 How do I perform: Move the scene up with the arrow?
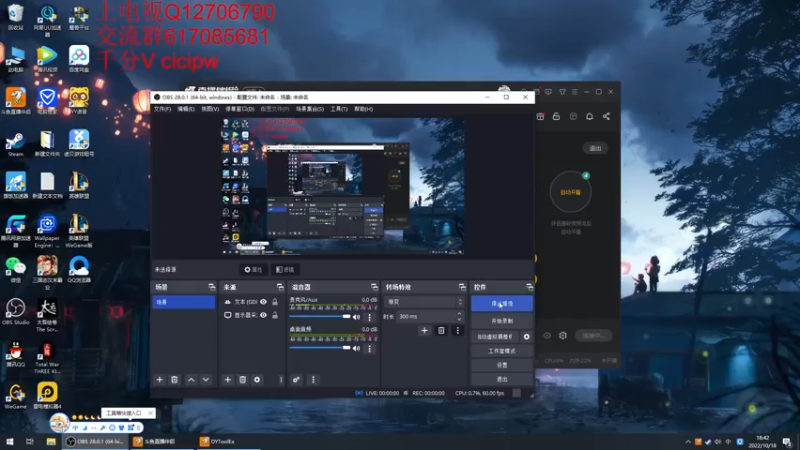tap(191, 380)
